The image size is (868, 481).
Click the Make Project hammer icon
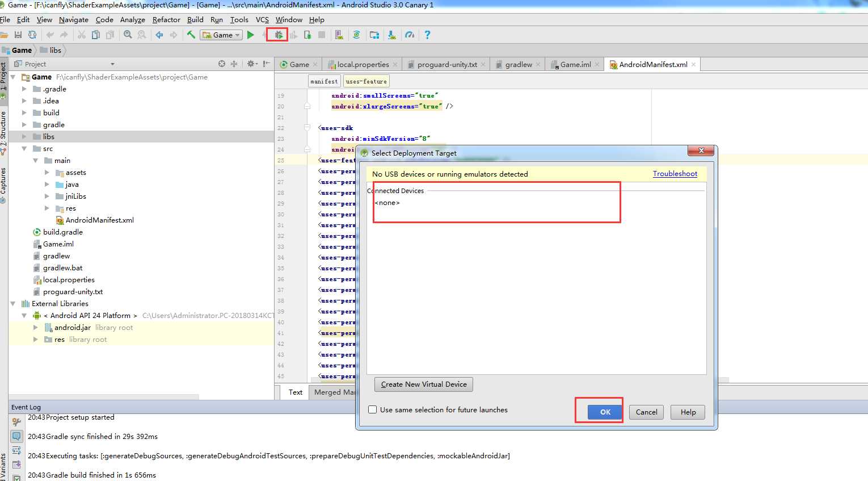tap(191, 35)
